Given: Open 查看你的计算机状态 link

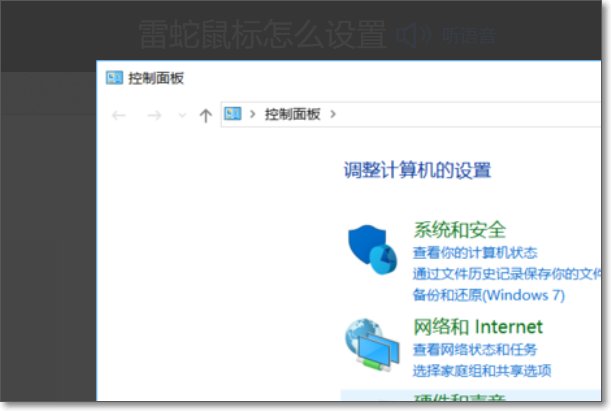Looking at the screenshot, I should pyautogui.click(x=475, y=253).
